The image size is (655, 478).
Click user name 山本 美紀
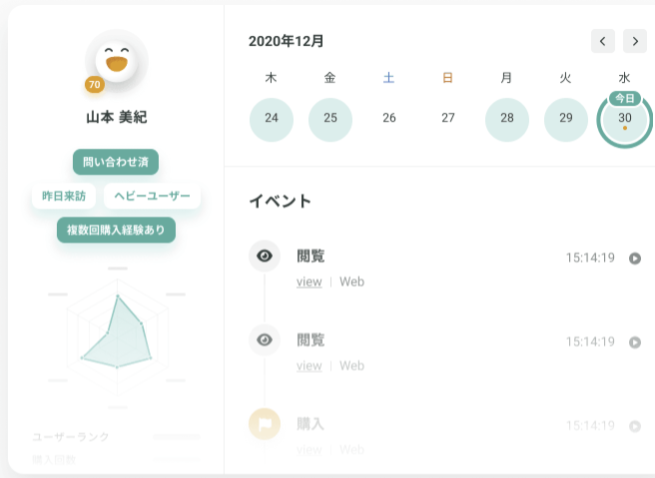point(117,117)
